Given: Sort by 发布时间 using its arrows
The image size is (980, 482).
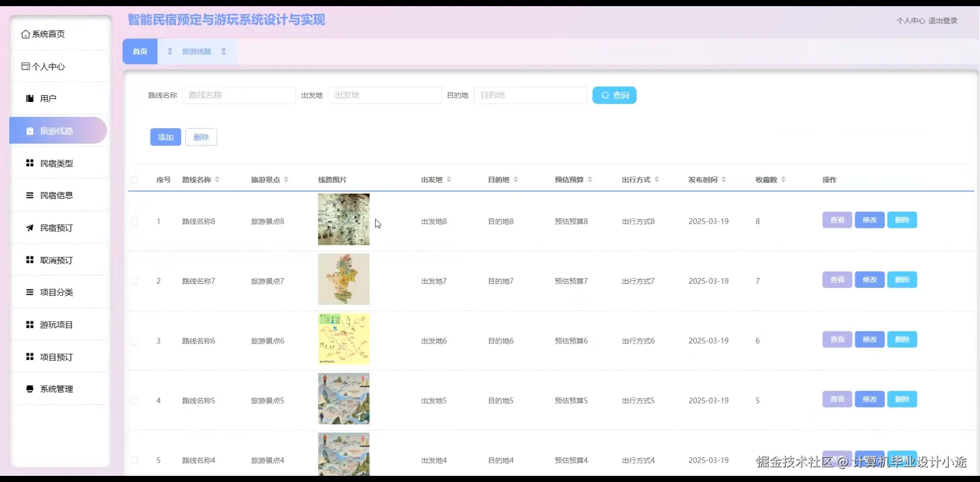Looking at the screenshot, I should tap(725, 179).
